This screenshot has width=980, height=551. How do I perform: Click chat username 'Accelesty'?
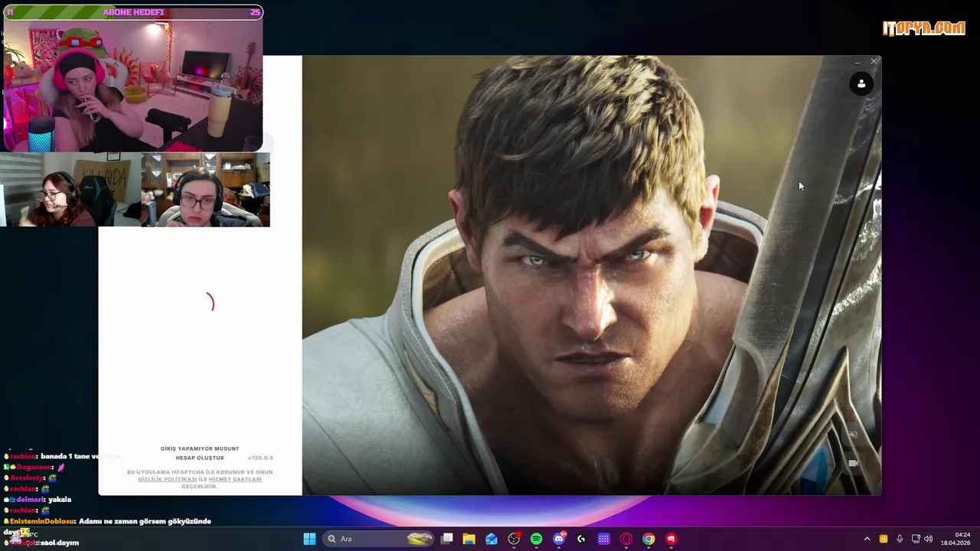coord(28,478)
